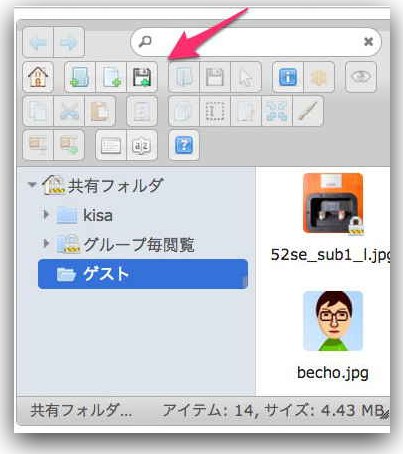Select the becho.jpg thumbnail
403x454 pixels.
pos(333,321)
